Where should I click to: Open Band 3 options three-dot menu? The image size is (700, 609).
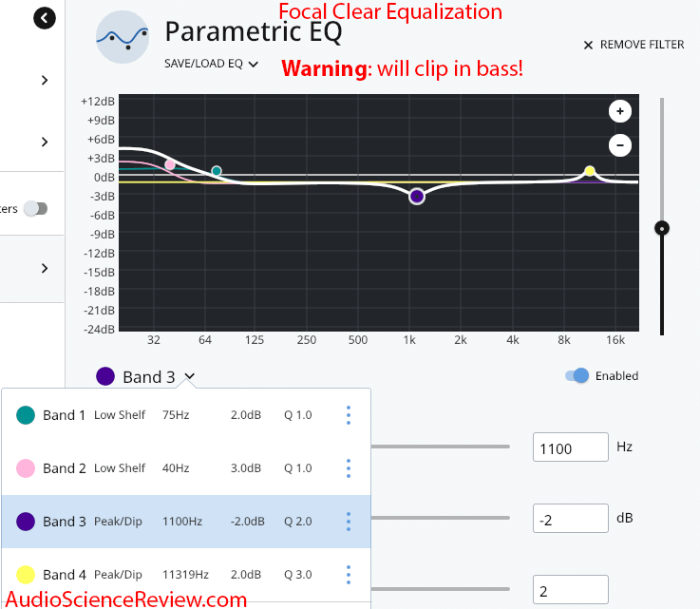pyautogui.click(x=349, y=522)
